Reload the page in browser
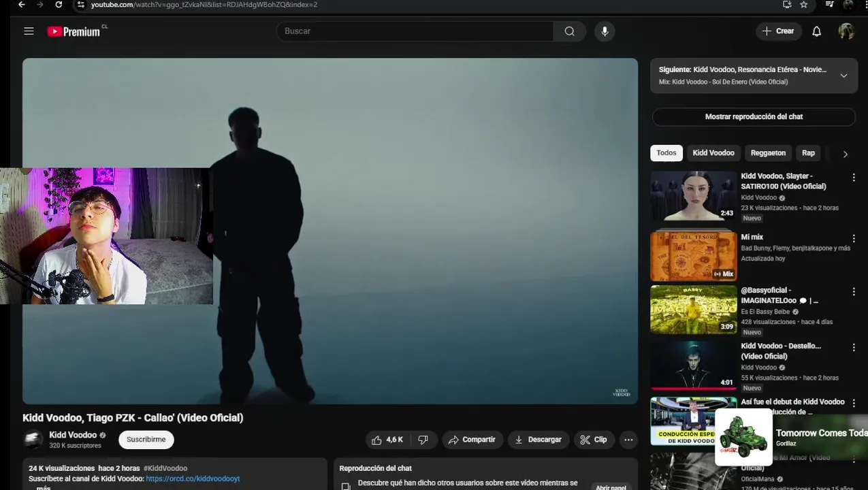Image resolution: width=868 pixels, height=490 pixels. [x=59, y=5]
